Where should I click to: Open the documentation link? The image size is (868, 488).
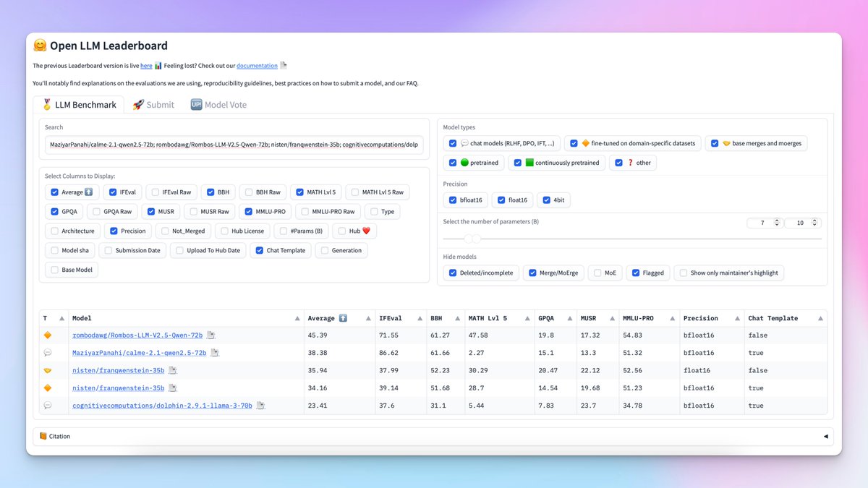(x=257, y=66)
